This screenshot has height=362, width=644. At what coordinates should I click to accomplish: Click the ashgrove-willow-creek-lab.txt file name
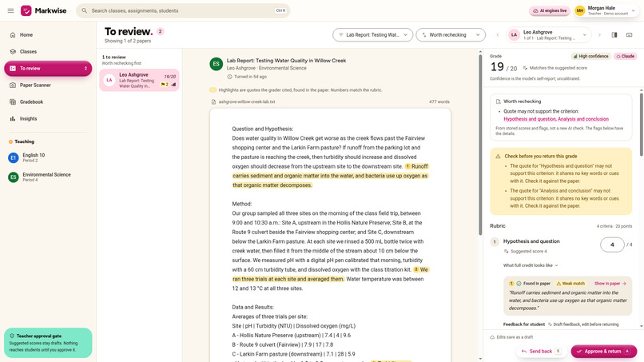pyautogui.click(x=246, y=102)
